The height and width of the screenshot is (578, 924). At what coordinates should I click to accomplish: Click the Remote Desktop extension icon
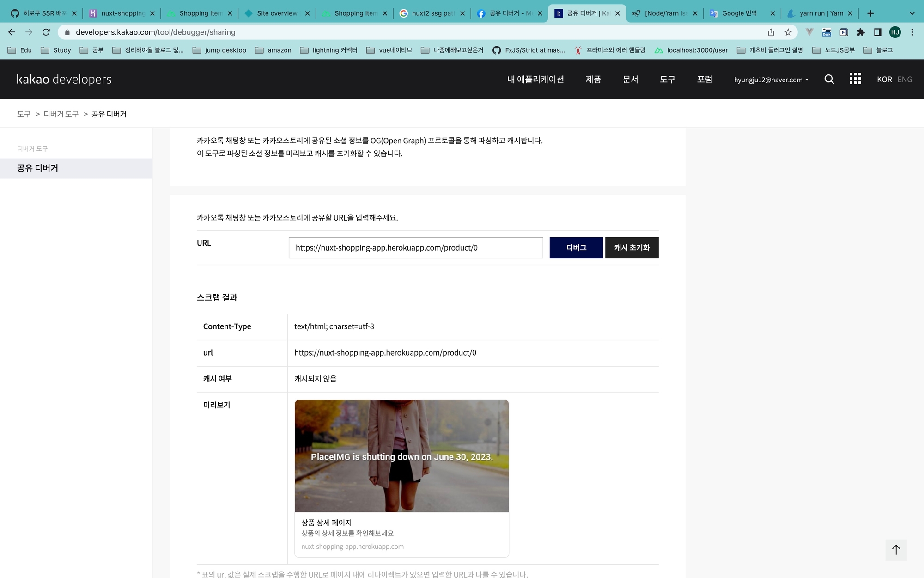(827, 32)
